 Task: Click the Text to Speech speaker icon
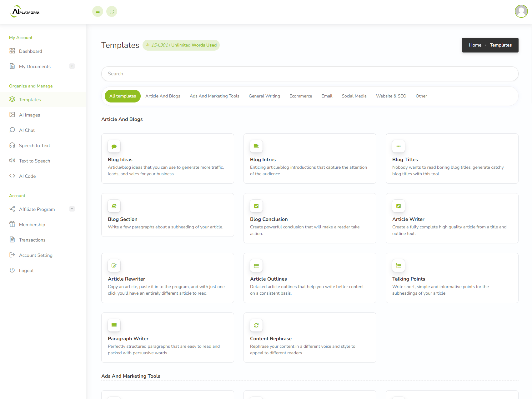12,161
